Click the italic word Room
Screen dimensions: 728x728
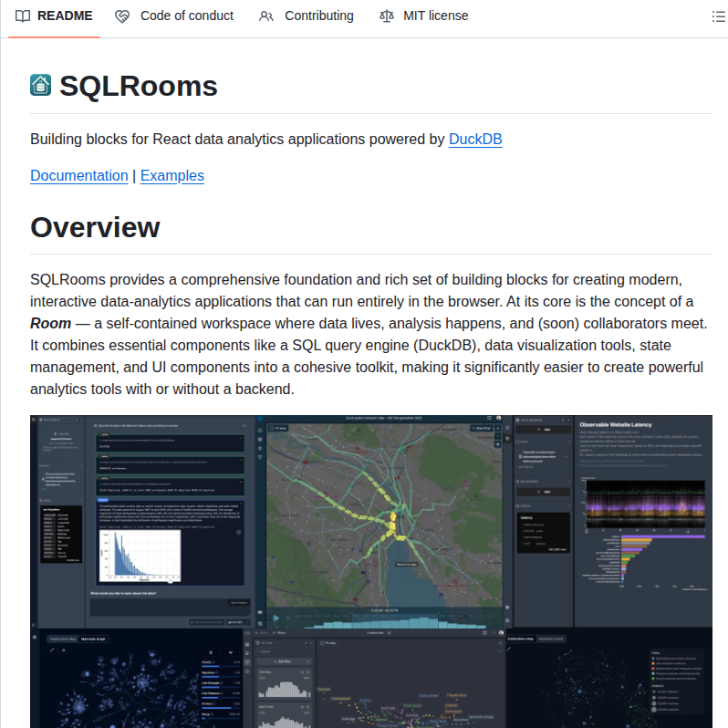tap(50, 324)
